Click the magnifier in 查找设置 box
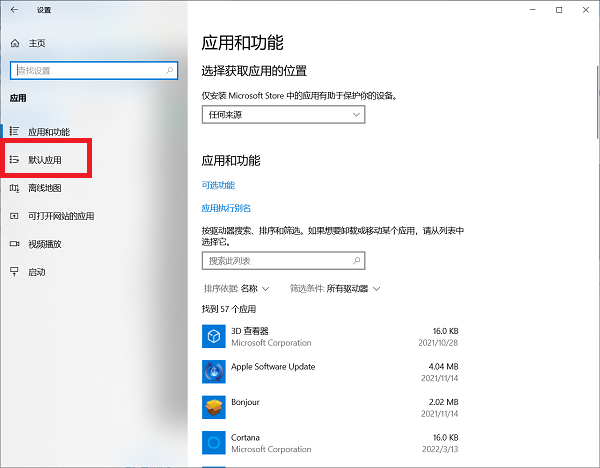The height and width of the screenshot is (468, 600). [x=169, y=70]
